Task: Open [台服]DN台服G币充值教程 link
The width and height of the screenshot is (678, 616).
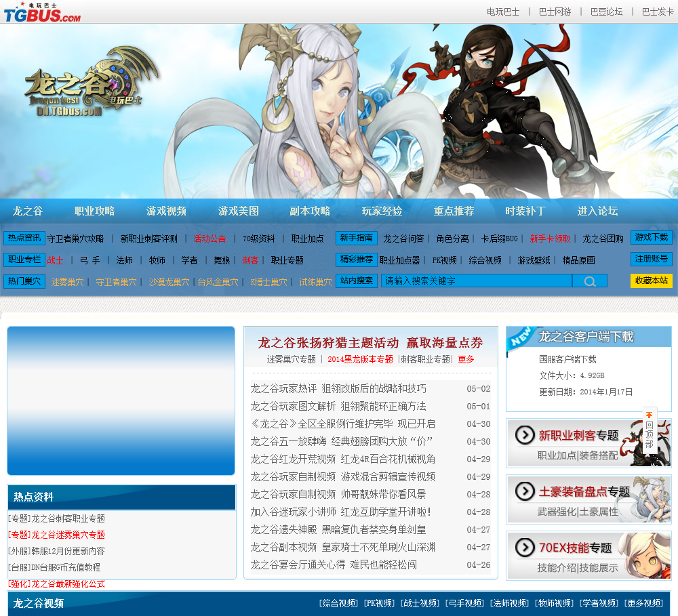Action: pos(54,567)
